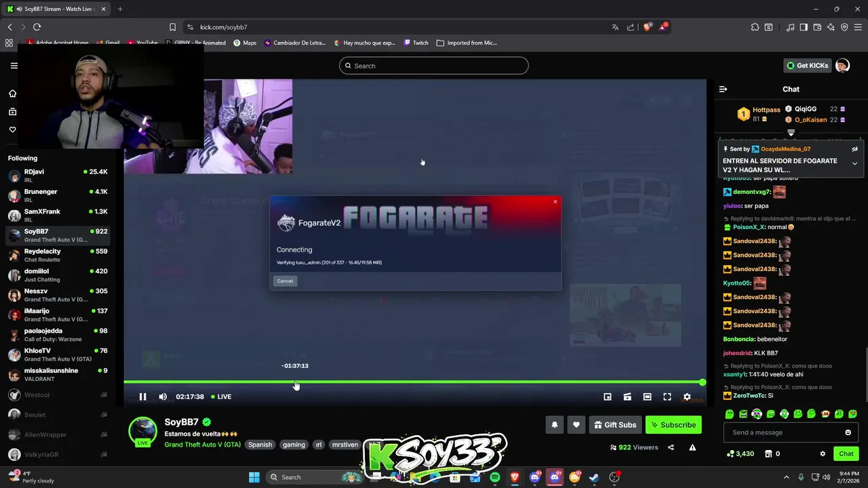The image size is (868, 488).
Task: Open paolaojedda channel in Following
Action: pyautogui.click(x=58, y=334)
